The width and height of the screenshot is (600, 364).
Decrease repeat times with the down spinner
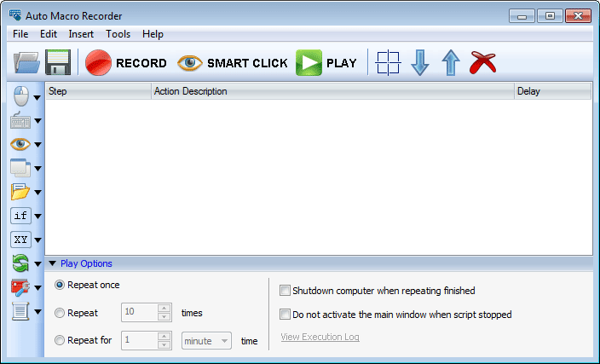pos(164,316)
